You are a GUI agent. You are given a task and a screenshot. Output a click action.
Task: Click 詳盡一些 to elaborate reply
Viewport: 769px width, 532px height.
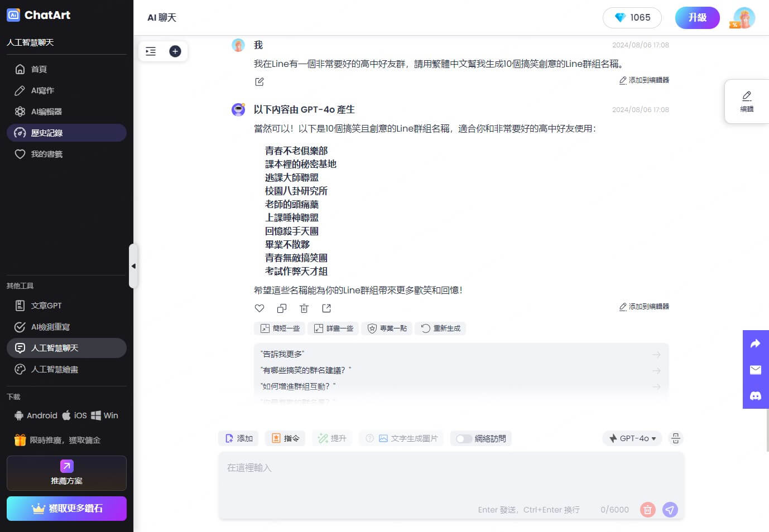pos(333,328)
